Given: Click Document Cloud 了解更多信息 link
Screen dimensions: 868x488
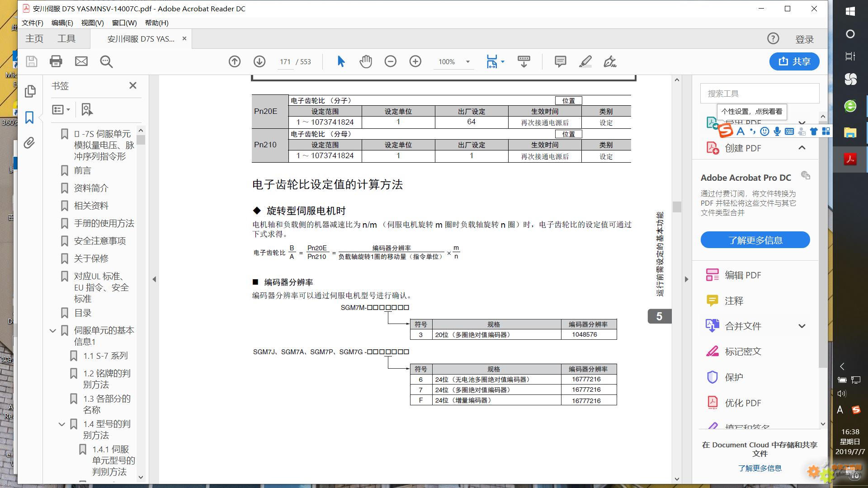Looking at the screenshot, I should (x=759, y=468).
